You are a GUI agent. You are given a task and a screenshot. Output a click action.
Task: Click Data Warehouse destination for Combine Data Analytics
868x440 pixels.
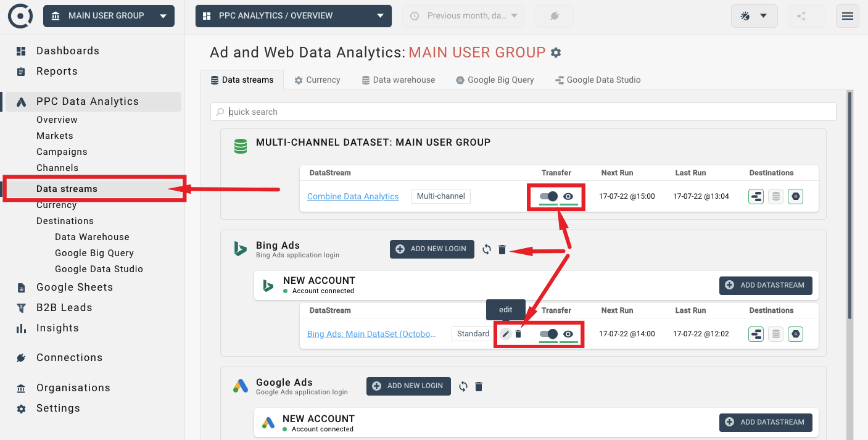pos(776,197)
